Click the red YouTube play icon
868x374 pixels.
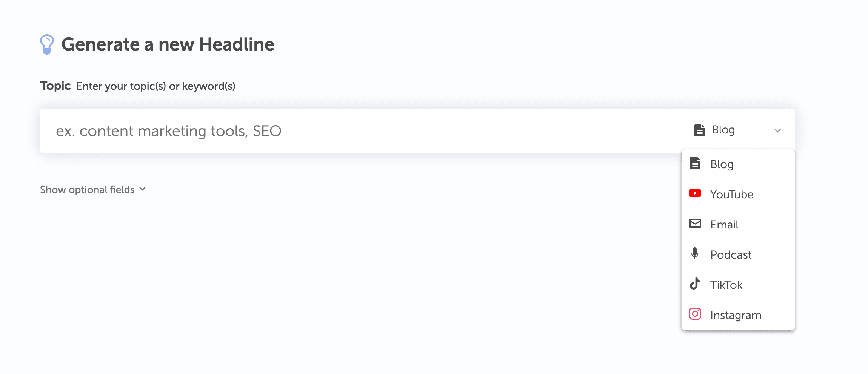[x=695, y=193]
